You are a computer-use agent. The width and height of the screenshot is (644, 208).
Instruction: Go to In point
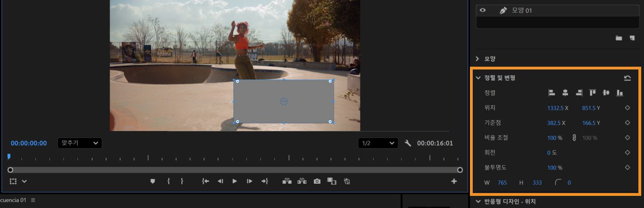[x=205, y=181]
